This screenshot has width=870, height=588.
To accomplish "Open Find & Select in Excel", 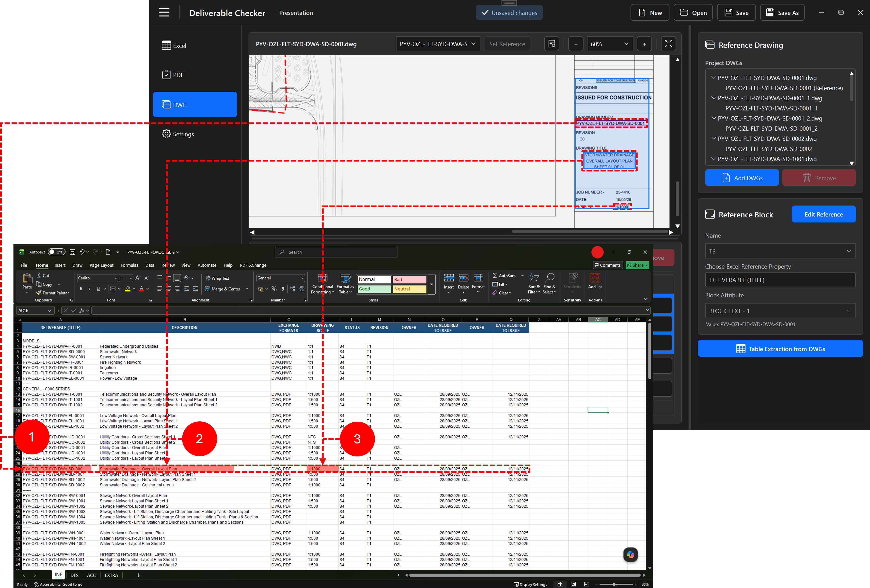I will [x=549, y=283].
